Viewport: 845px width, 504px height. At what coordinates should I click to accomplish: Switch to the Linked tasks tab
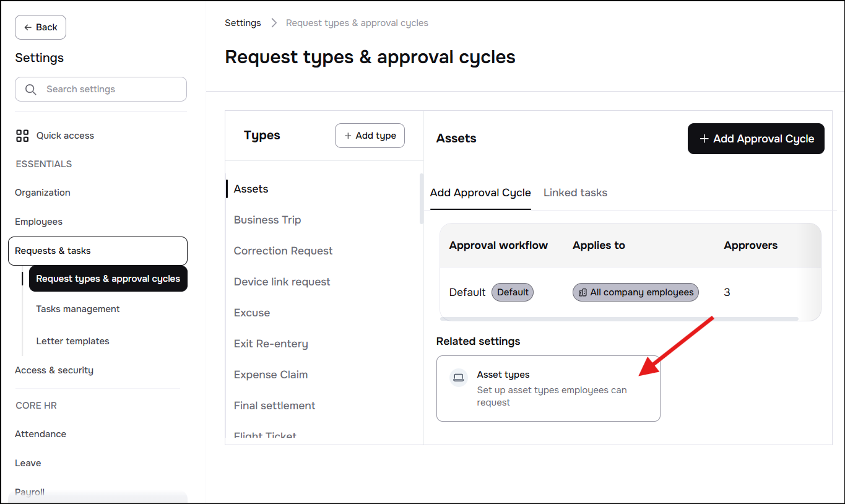click(x=575, y=193)
